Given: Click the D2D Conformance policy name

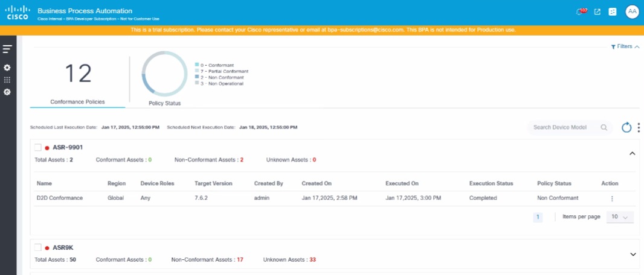Looking at the screenshot, I should pyautogui.click(x=60, y=198).
